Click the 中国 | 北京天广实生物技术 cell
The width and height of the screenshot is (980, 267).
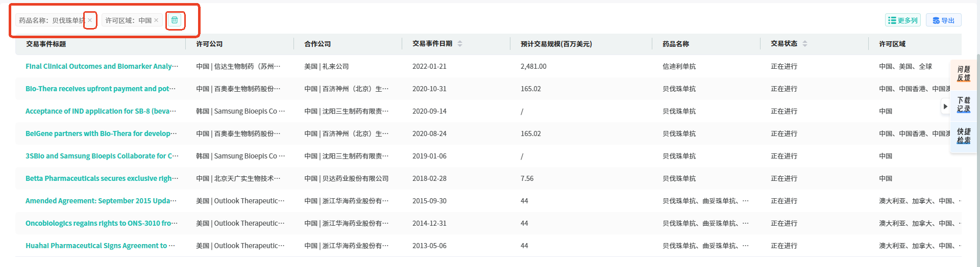click(238, 178)
